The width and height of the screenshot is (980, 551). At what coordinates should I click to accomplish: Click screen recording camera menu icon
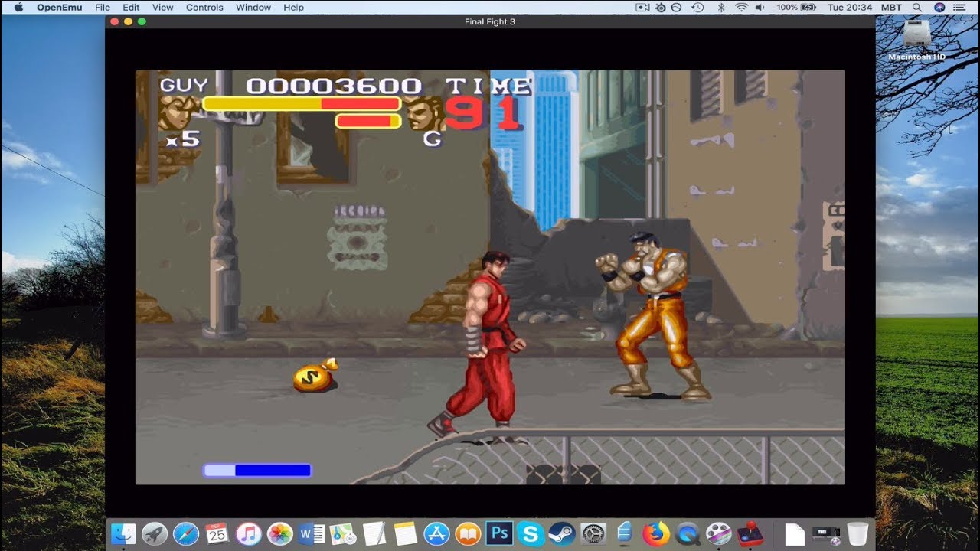[x=642, y=7]
